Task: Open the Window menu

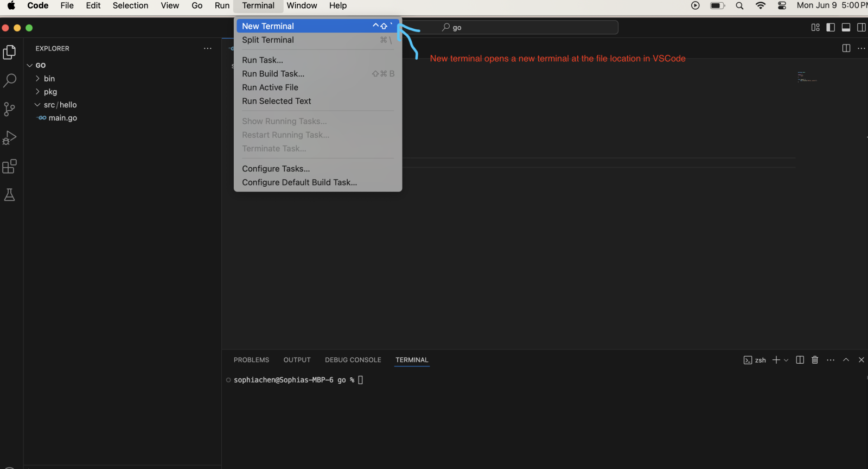Action: tap(302, 5)
